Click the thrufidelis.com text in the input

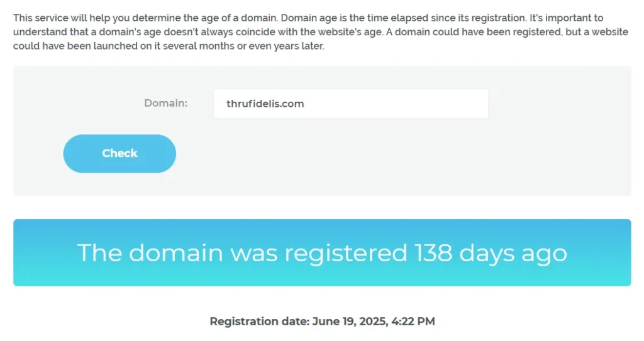(x=265, y=104)
